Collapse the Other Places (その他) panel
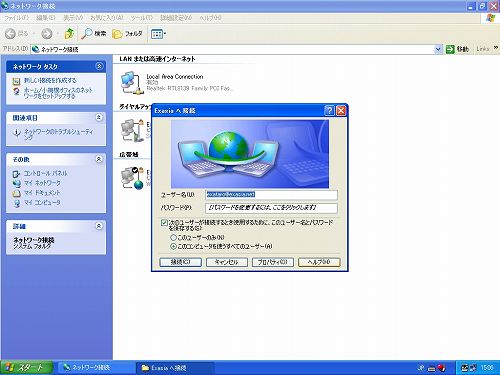The width and height of the screenshot is (500, 375). point(99,159)
